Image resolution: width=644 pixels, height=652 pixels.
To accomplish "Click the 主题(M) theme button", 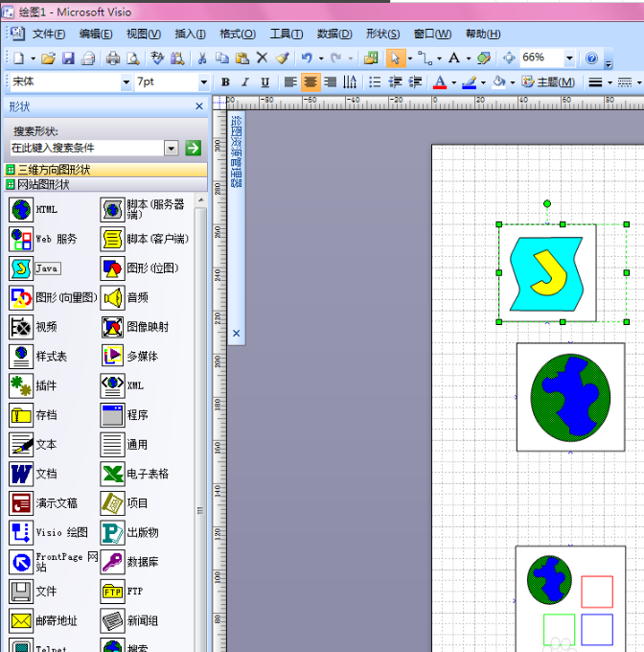I will (x=548, y=82).
